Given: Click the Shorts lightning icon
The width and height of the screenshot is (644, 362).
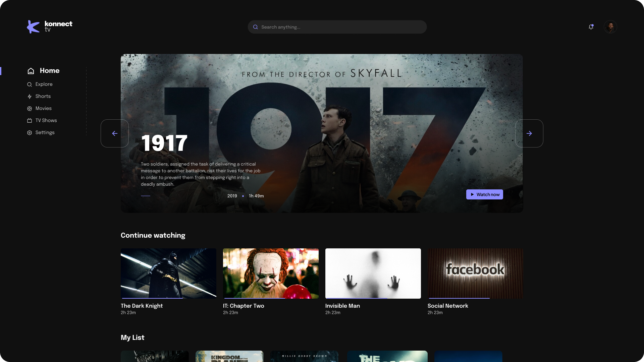Looking at the screenshot, I should [30, 96].
